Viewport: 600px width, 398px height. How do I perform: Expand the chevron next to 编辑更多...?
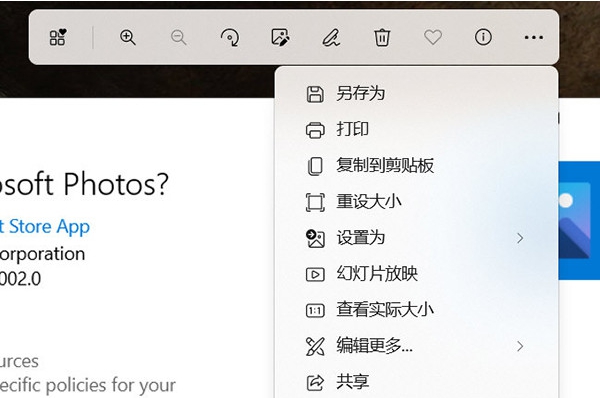tap(520, 346)
